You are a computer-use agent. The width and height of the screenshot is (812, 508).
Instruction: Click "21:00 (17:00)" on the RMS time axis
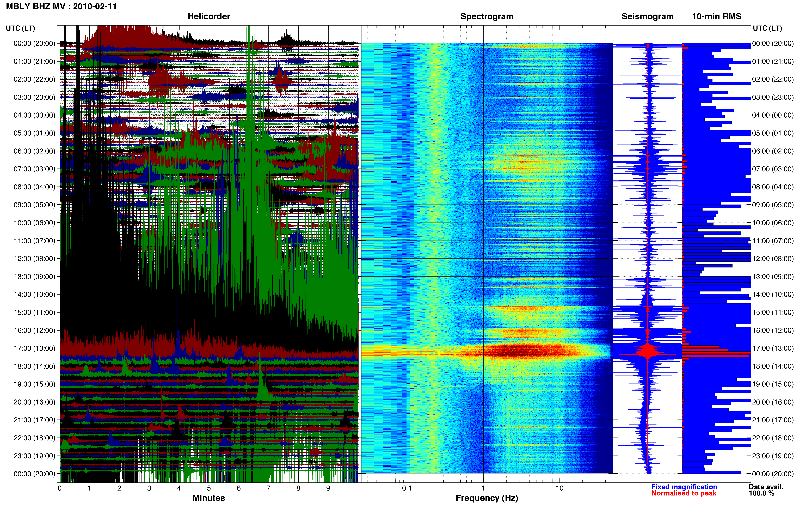click(x=773, y=420)
